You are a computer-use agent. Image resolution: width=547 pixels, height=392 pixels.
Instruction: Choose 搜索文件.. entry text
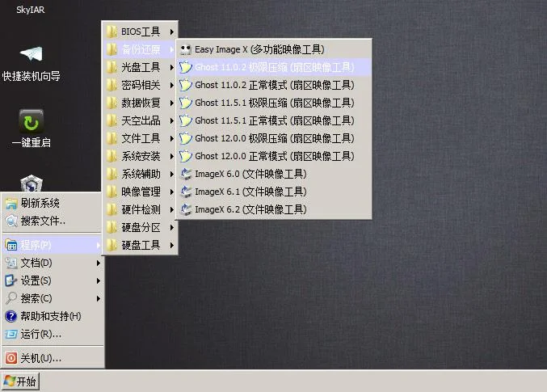click(43, 221)
